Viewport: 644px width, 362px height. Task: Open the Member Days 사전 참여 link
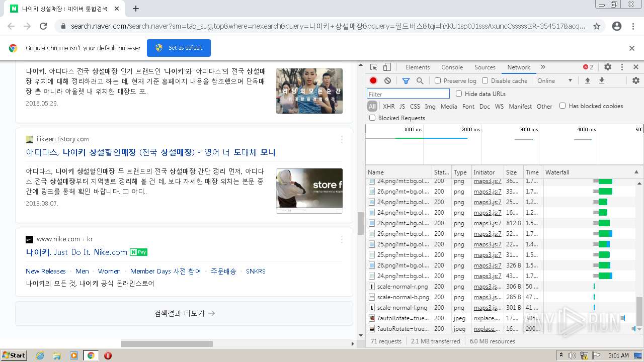(166, 271)
